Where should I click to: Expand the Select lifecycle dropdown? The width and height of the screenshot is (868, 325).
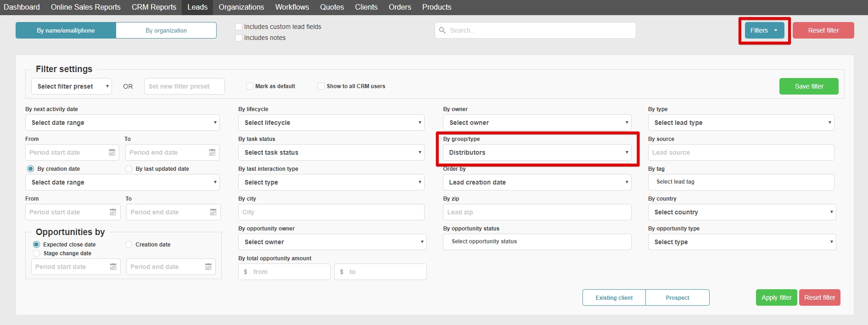[331, 123]
